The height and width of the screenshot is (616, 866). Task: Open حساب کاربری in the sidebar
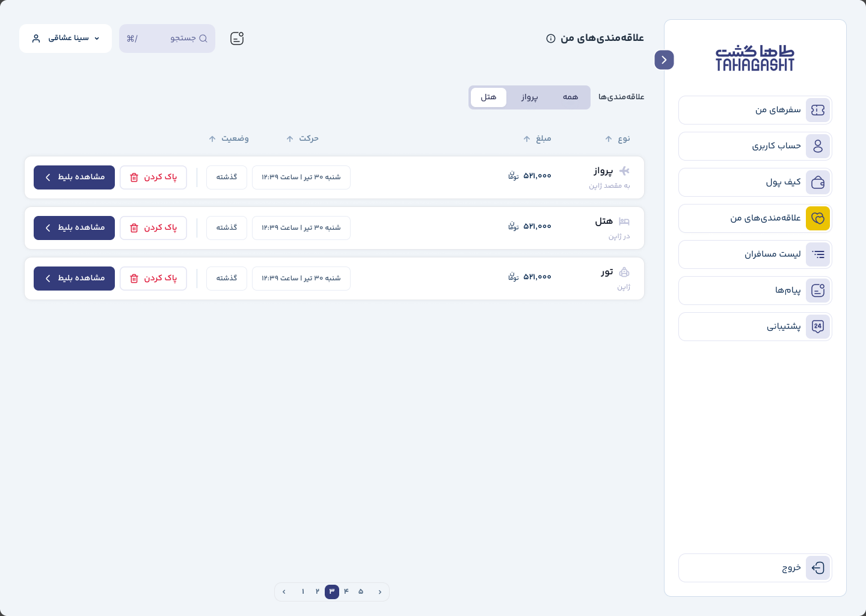pyautogui.click(x=755, y=146)
